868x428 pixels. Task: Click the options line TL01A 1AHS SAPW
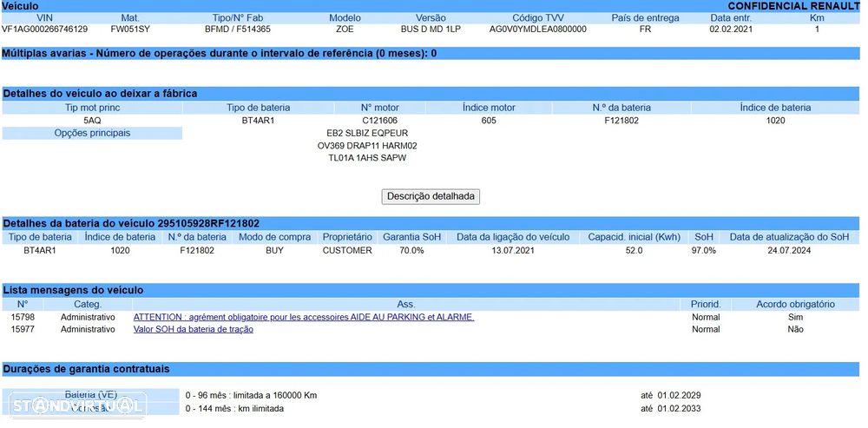coord(367,158)
